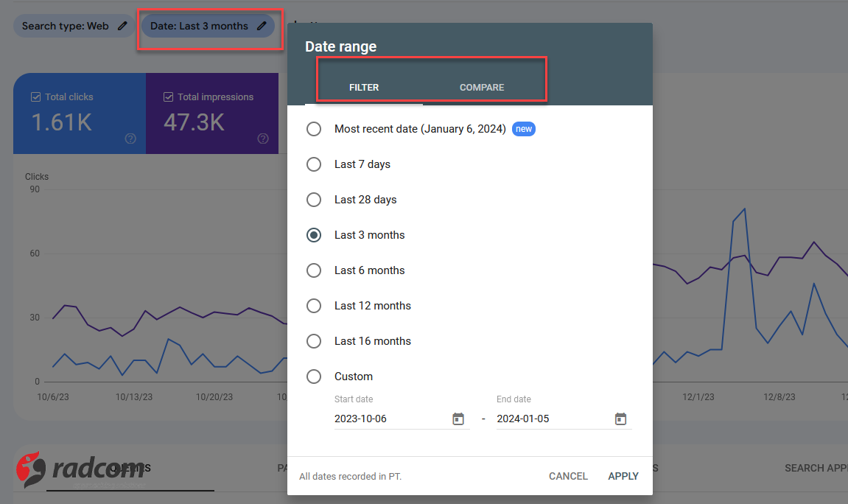848x504 pixels.
Task: Choose the Last 6 months radio button
Action: [x=314, y=270]
